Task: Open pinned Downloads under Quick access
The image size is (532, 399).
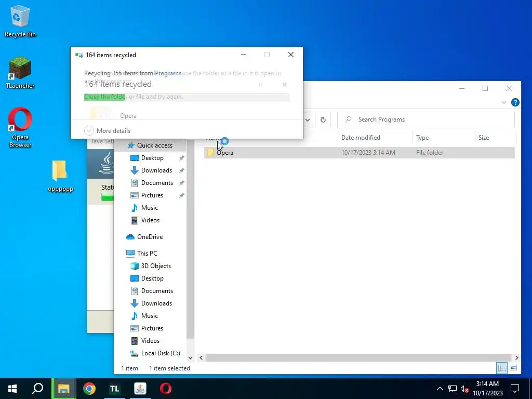Action: 156,170
